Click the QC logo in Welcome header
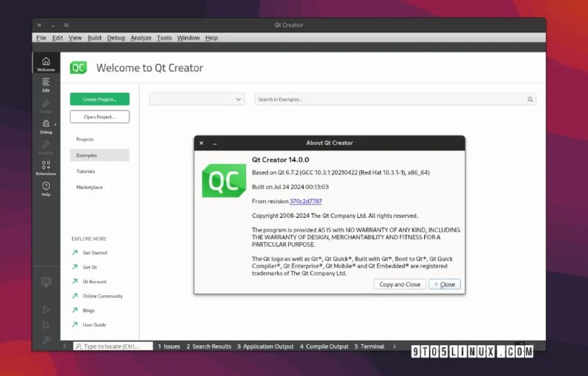Viewport: 588px width, 376px height. 78,68
